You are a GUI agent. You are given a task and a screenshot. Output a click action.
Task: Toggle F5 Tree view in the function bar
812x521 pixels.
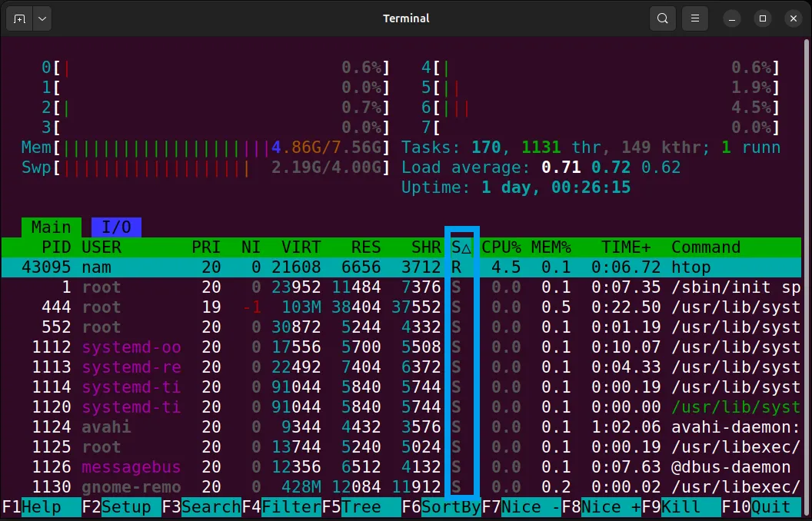[x=361, y=507]
